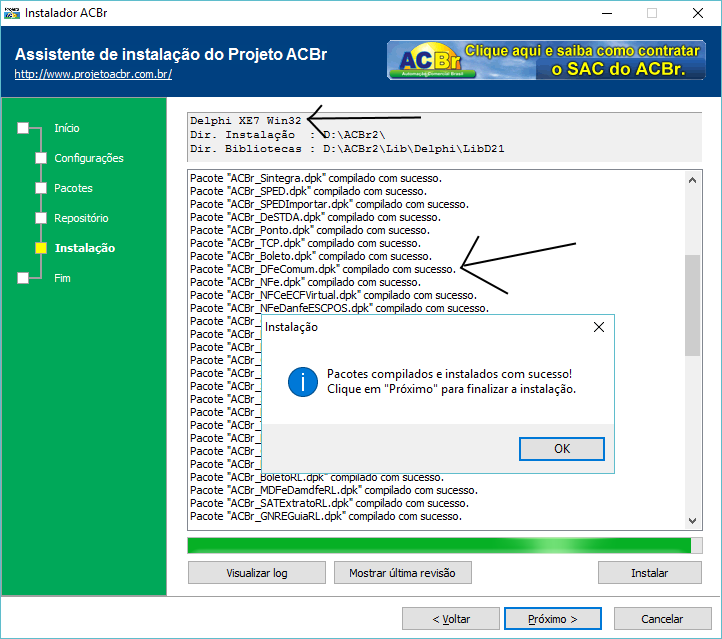Click the Instalar button
This screenshot has width=722, height=639.
coord(649,573)
